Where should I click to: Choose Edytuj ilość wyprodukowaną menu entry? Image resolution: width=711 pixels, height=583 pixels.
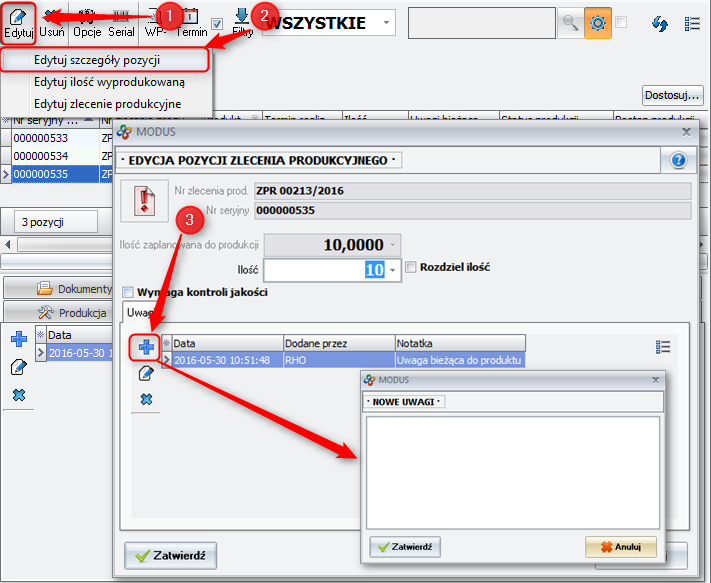109,82
